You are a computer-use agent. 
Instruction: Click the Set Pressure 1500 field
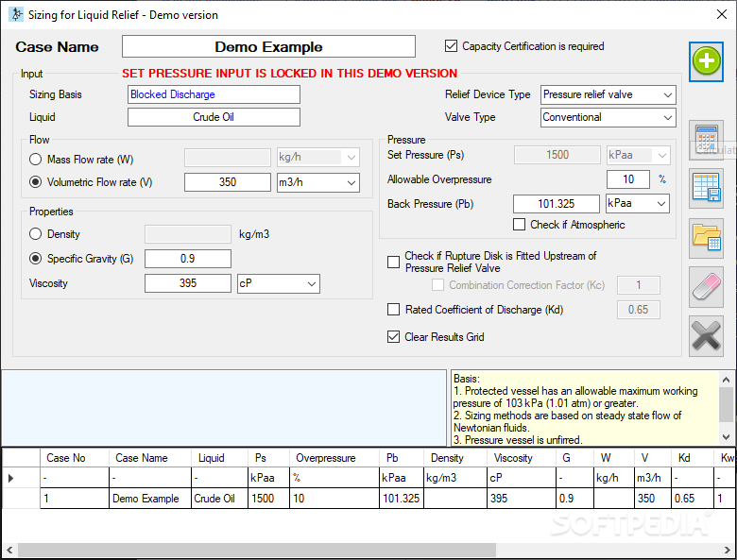click(557, 155)
